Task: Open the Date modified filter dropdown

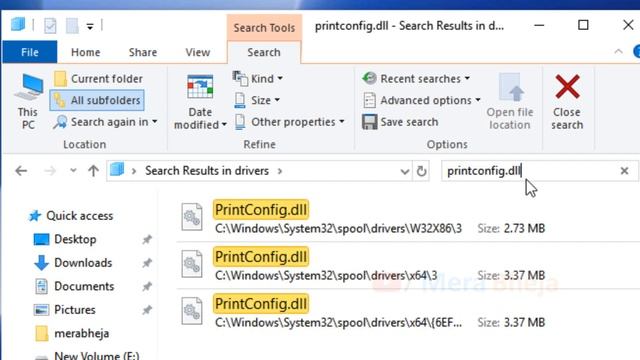Action: (200, 102)
